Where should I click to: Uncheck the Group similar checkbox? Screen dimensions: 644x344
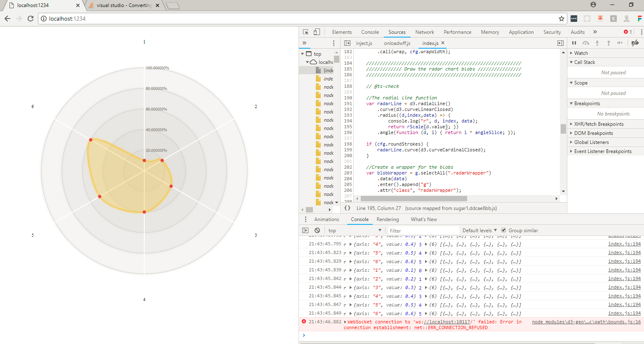503,230
